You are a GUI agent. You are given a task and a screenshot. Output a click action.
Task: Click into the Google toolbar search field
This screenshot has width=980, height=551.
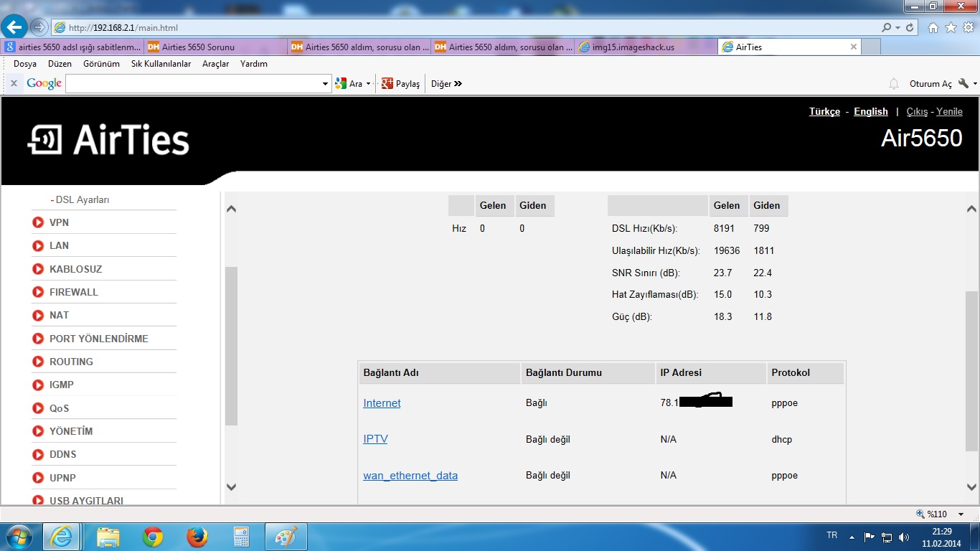point(193,84)
